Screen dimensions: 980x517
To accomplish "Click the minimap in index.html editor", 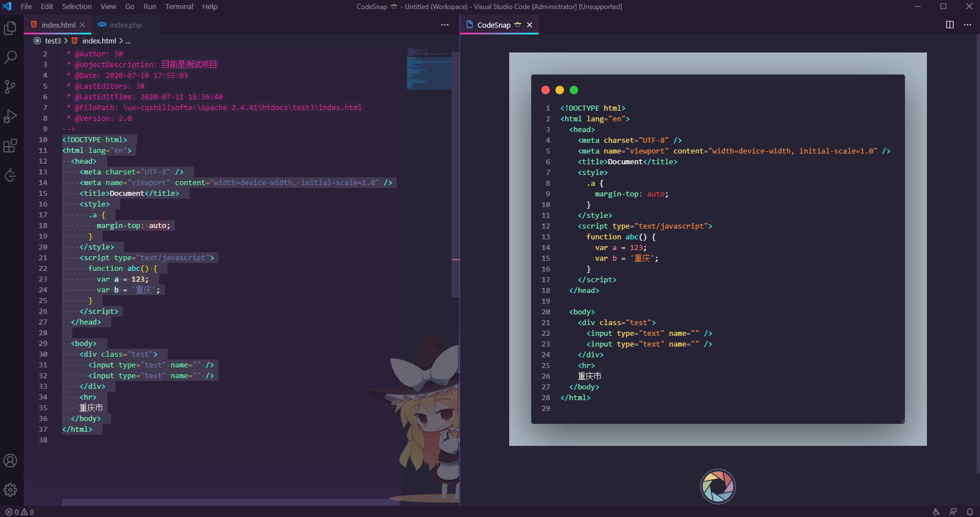I will point(428,69).
